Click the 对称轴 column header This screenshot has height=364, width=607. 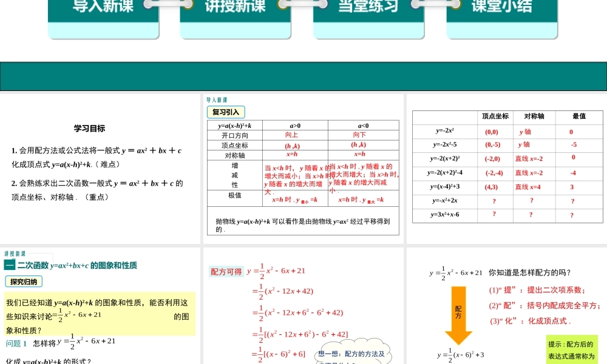click(x=534, y=116)
